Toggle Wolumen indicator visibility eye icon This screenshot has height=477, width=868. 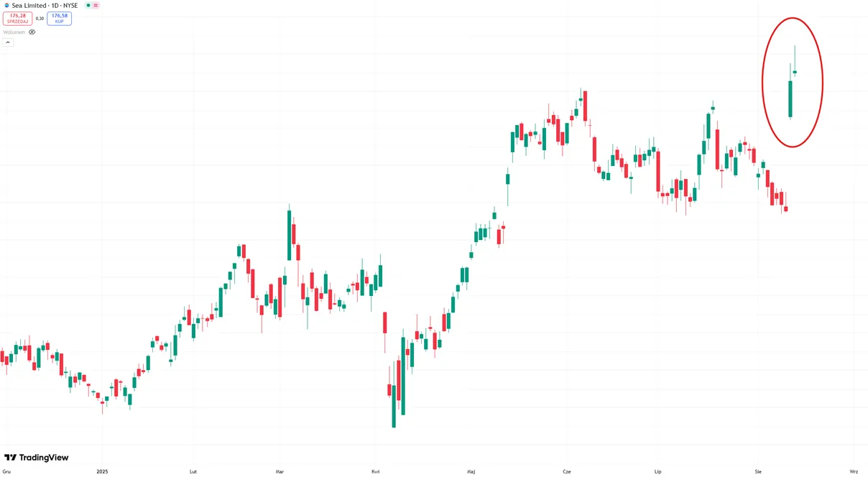pos(32,32)
